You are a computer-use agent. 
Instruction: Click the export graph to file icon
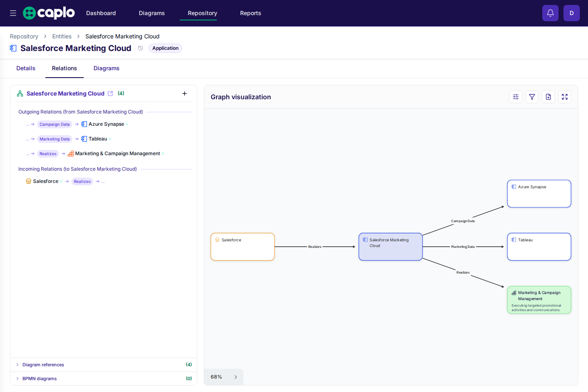548,97
